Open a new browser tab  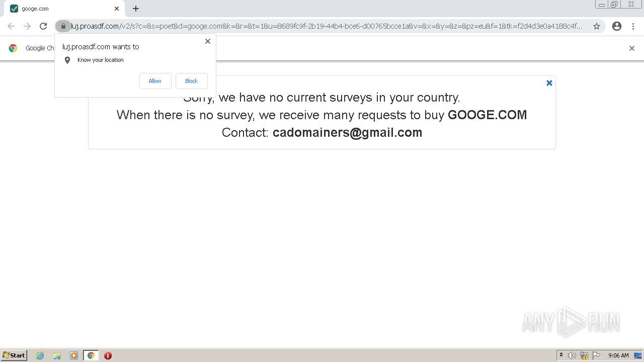click(x=136, y=9)
